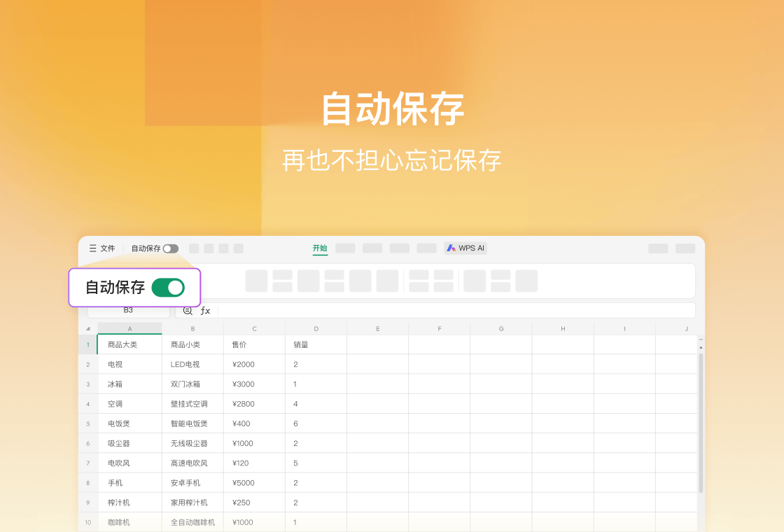
Task: Select the cell containing ¥2800
Action: (x=254, y=404)
